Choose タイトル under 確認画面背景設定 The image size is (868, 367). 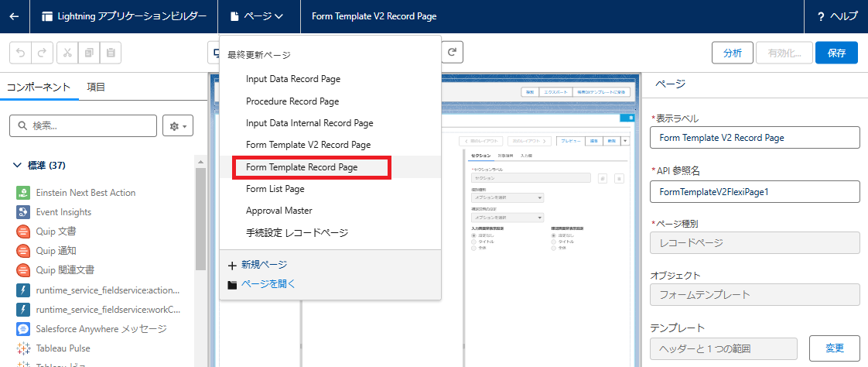[x=554, y=241]
